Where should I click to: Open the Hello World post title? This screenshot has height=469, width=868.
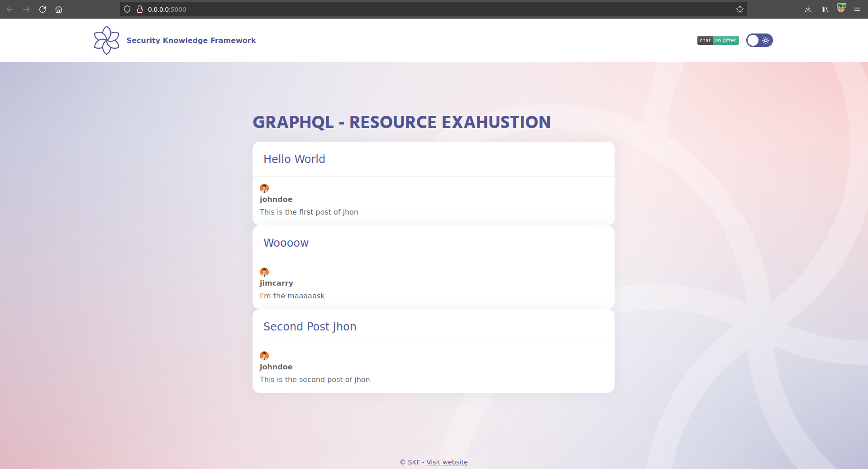coord(294,159)
